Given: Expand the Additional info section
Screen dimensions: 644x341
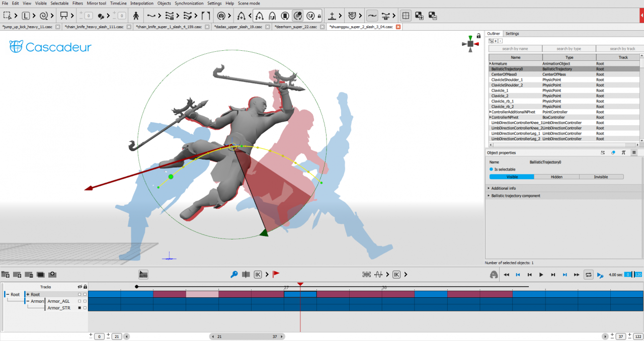Looking at the screenshot, I should click(503, 188).
